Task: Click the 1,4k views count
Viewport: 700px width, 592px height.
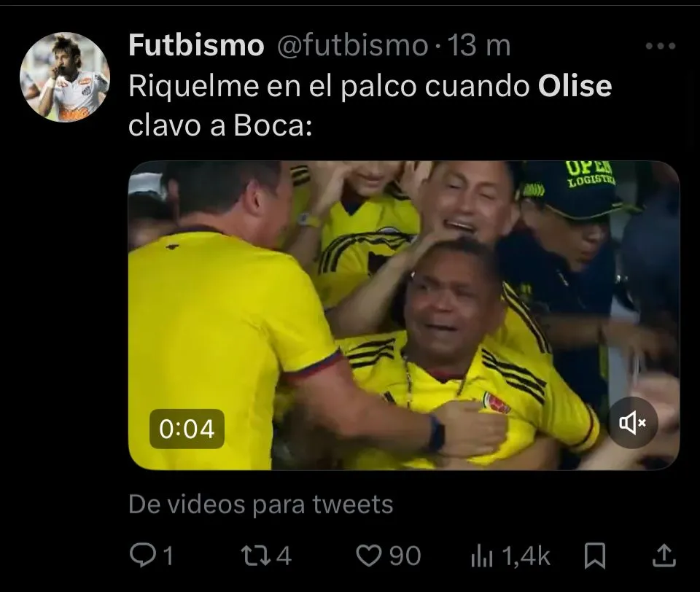Action: 526,557
